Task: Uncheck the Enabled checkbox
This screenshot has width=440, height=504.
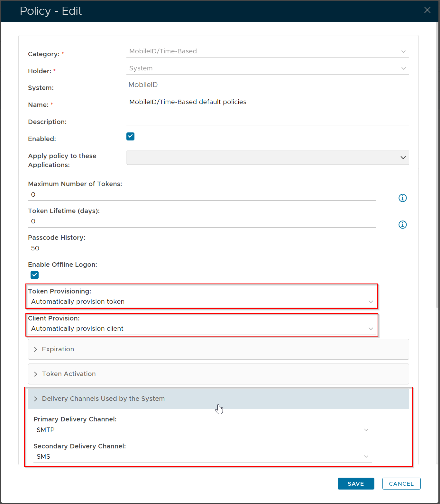Action: (x=130, y=137)
